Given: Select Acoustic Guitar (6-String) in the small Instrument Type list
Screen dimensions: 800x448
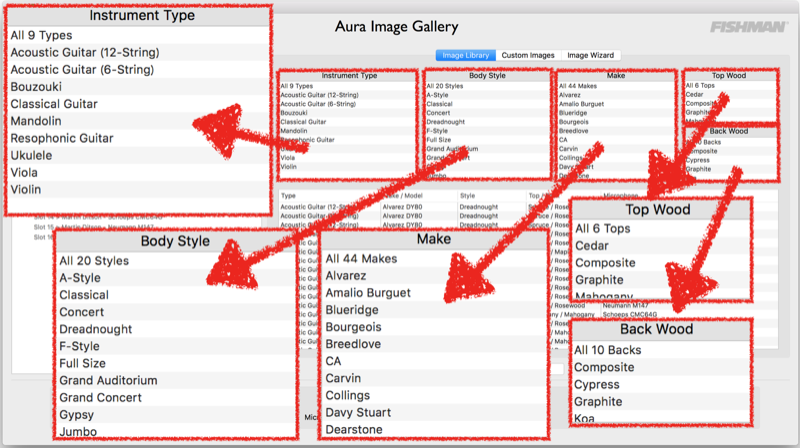Looking at the screenshot, I should [x=318, y=104].
